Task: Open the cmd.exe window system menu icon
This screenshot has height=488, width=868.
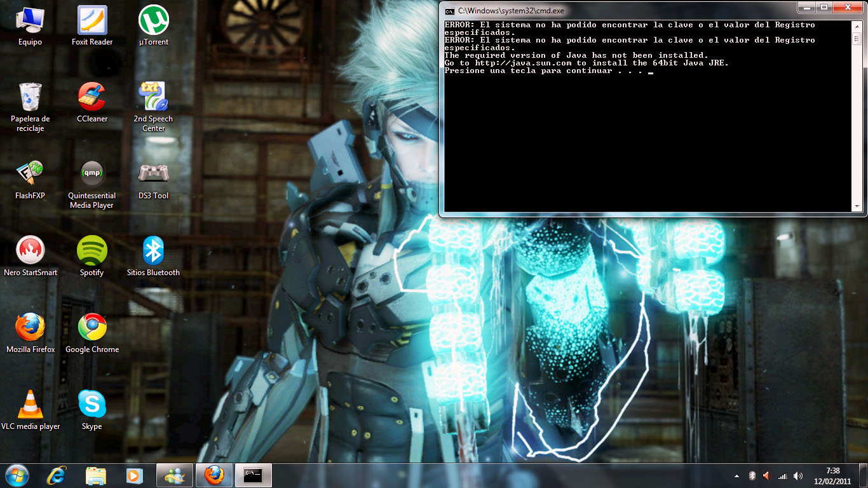Action: 449,11
